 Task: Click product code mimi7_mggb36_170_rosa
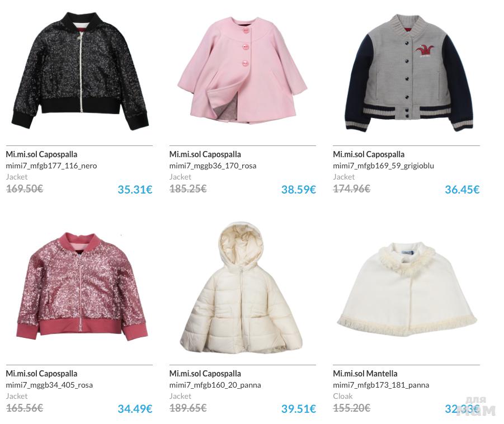[x=213, y=166]
